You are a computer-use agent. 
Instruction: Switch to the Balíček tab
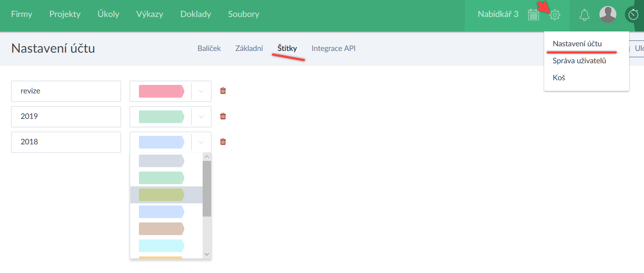[209, 48]
